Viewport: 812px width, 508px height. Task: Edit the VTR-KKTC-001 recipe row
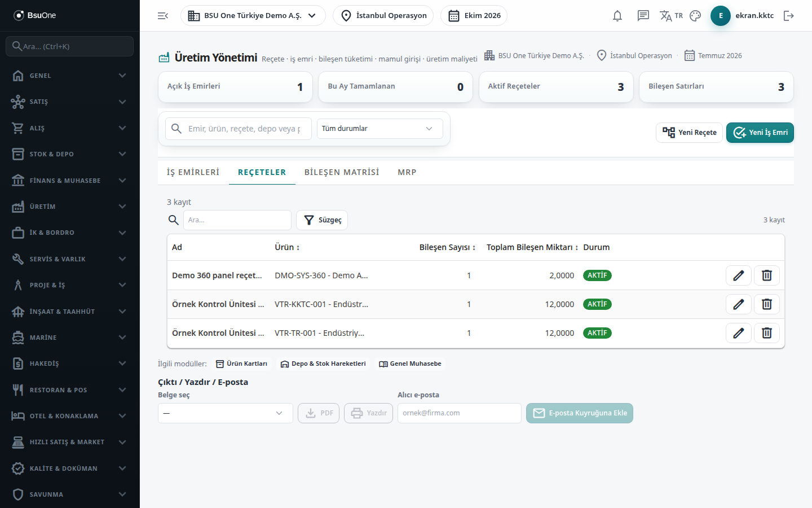click(x=739, y=304)
